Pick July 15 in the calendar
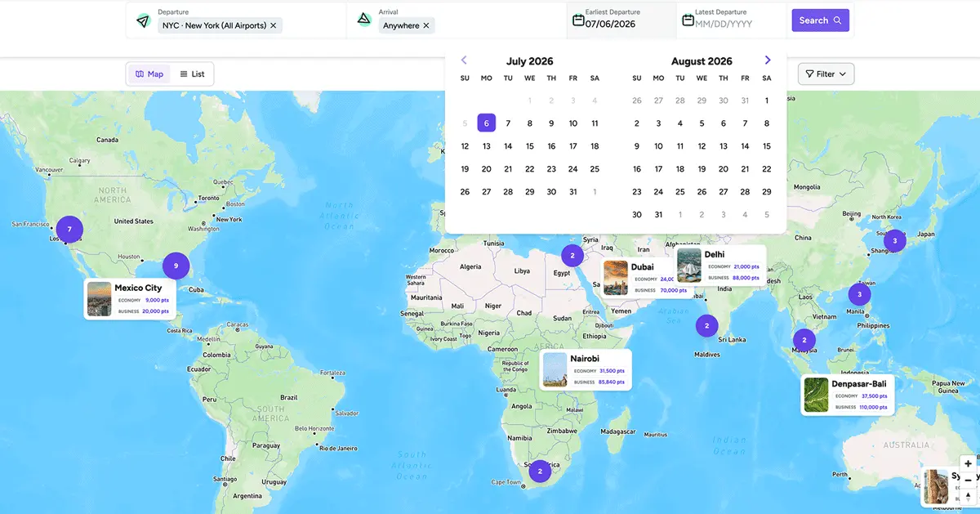The height and width of the screenshot is (514, 980). [529, 146]
